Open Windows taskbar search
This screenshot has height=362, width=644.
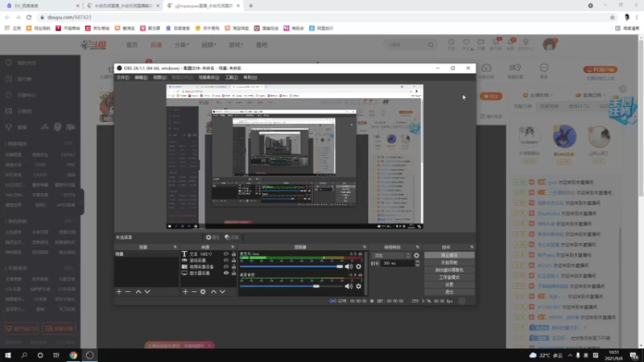pyautogui.click(x=24, y=356)
